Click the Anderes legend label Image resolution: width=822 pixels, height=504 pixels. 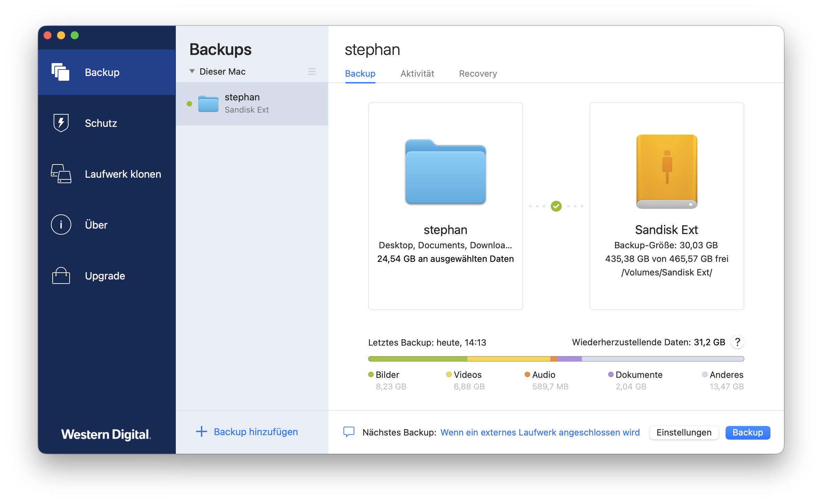pyautogui.click(x=727, y=375)
